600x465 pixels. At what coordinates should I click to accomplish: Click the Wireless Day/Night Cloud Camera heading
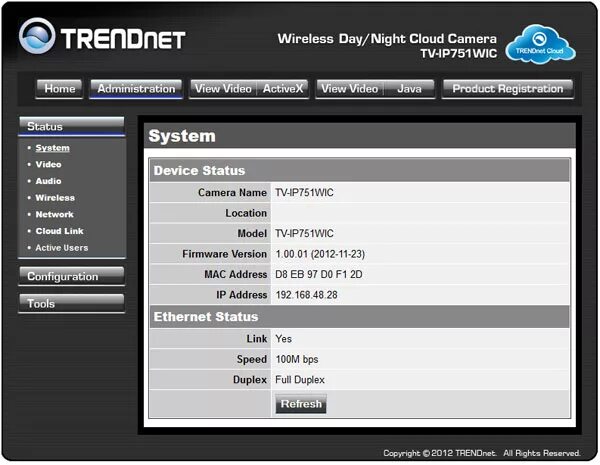(x=387, y=39)
